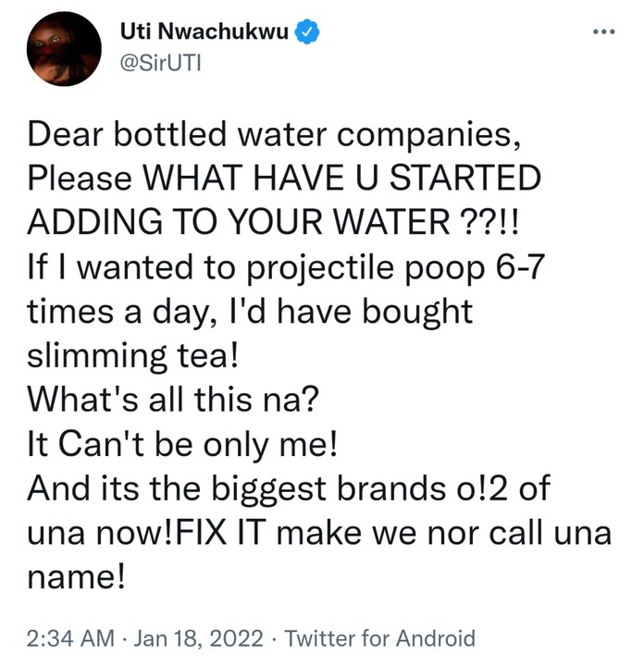The height and width of the screenshot is (666, 644).
Task: Click the final "name!" word of the tweet
Action: (78, 576)
